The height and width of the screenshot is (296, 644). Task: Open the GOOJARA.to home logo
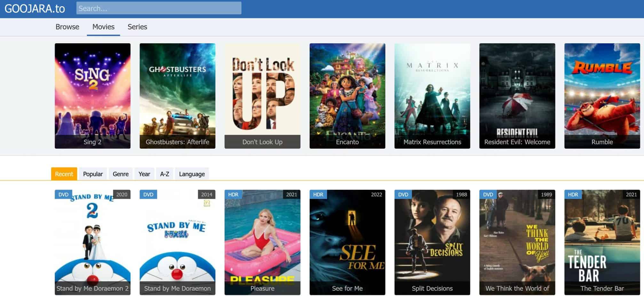tap(35, 8)
